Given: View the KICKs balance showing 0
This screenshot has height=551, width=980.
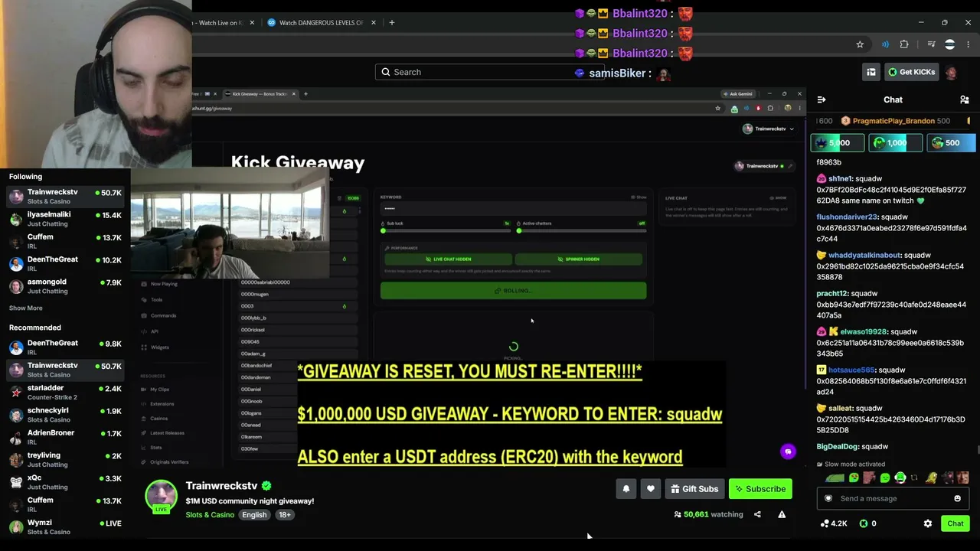Looking at the screenshot, I should tap(867, 523).
